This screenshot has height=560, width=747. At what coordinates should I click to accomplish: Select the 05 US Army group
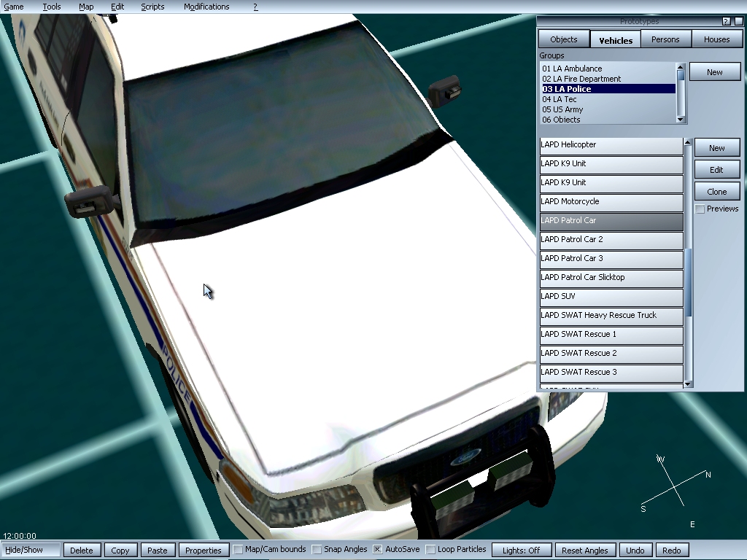(x=608, y=109)
